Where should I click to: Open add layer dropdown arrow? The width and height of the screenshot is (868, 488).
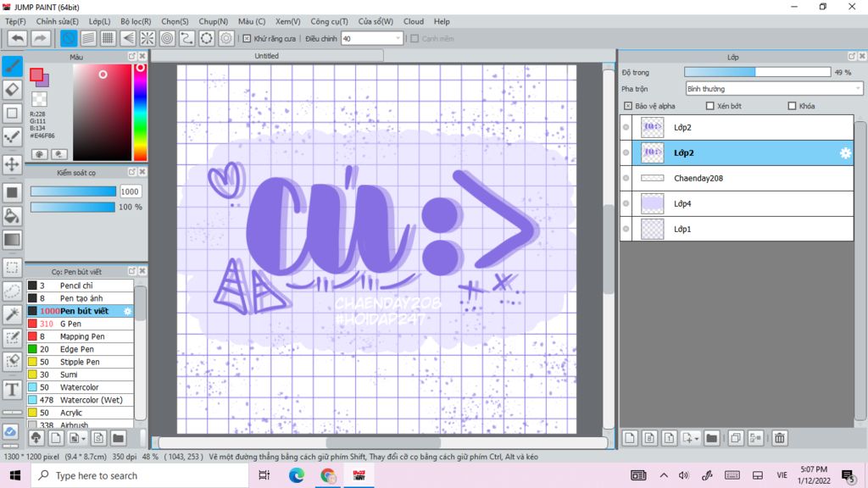696,438
